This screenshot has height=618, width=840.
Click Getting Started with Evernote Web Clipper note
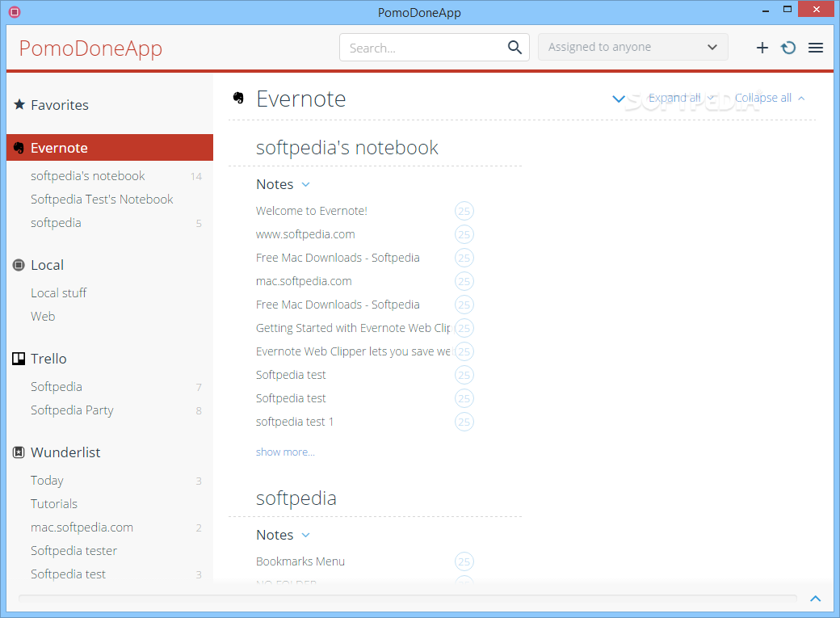[x=354, y=328]
